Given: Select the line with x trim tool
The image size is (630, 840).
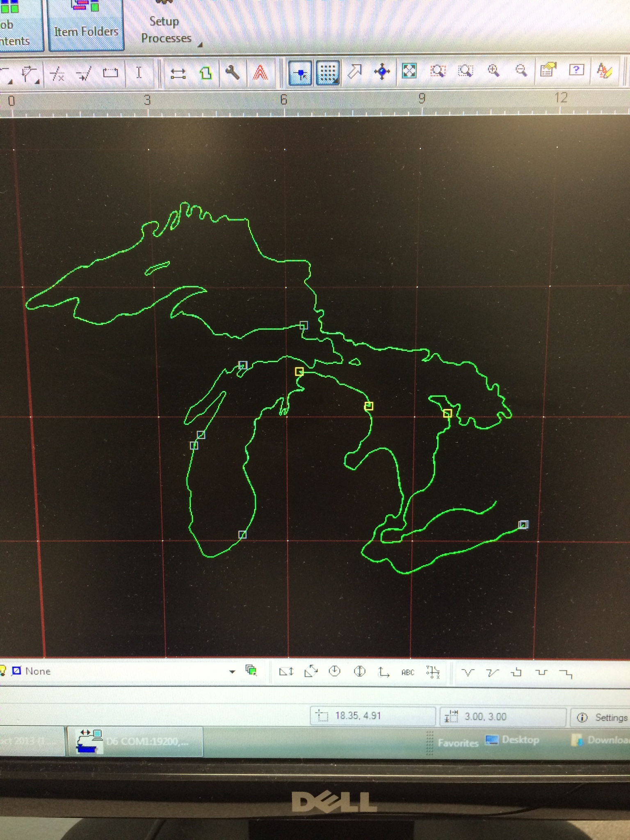Looking at the screenshot, I should 57,74.
